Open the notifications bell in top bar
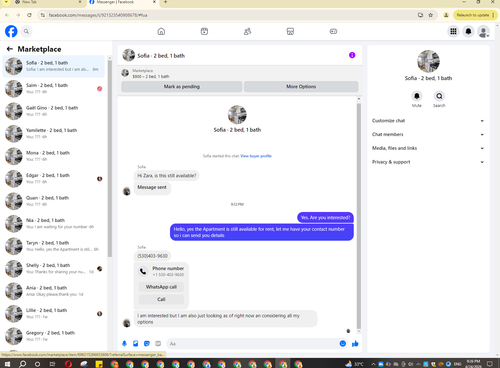Image resolution: width=500 pixels, height=368 pixels. 468,31
